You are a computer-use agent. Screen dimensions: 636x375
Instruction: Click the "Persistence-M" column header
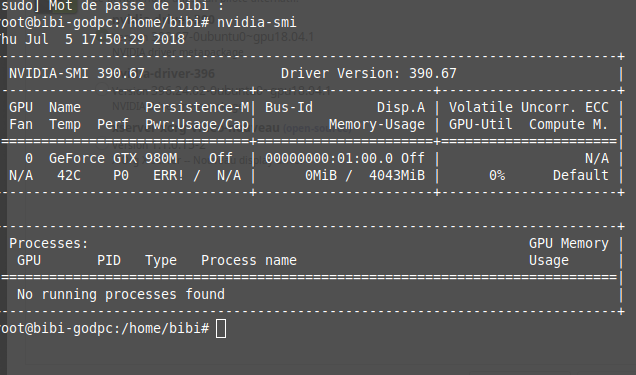(x=197, y=107)
